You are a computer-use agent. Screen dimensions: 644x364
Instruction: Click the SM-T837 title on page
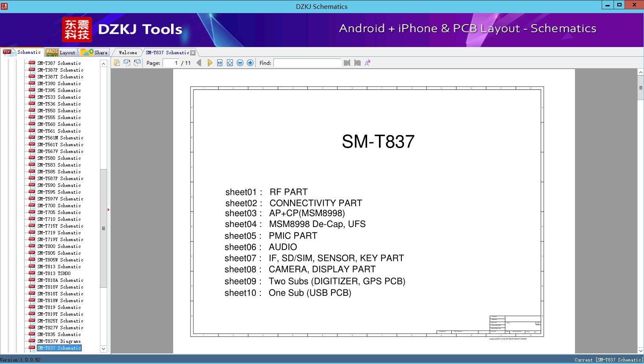click(x=378, y=142)
